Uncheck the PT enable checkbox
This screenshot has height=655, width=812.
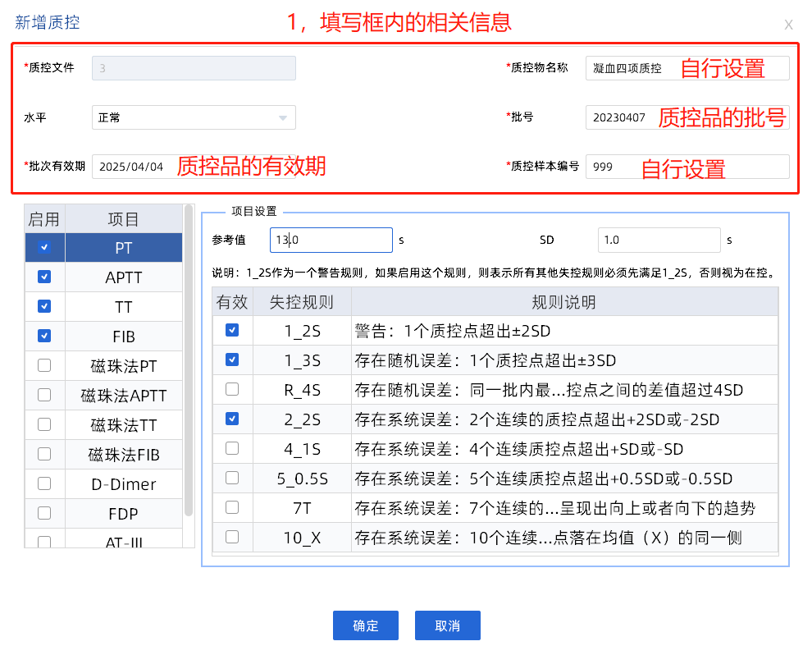point(44,247)
